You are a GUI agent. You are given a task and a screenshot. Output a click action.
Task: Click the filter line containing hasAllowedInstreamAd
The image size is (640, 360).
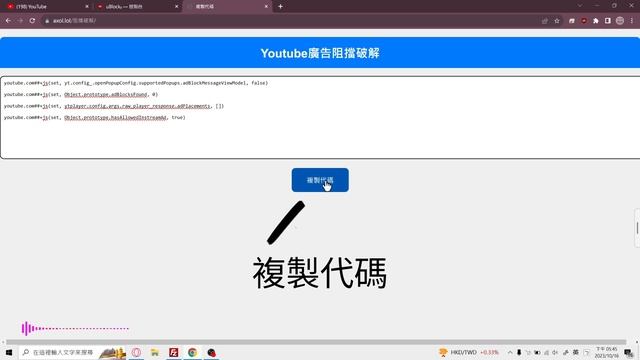click(95, 117)
